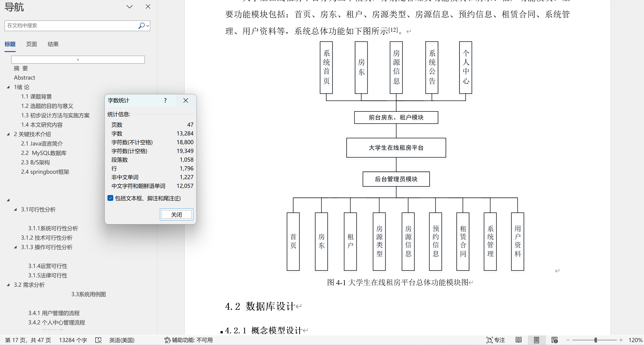This screenshot has width=644, height=345.
Task: Click the 系统公告 box in diagram
Action: (432, 67)
